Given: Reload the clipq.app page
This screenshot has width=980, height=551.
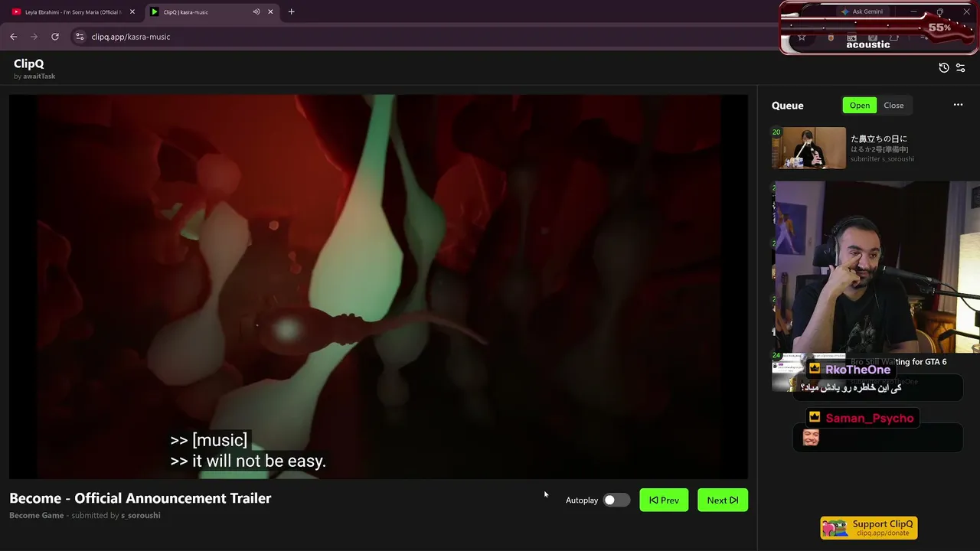Looking at the screenshot, I should point(55,37).
